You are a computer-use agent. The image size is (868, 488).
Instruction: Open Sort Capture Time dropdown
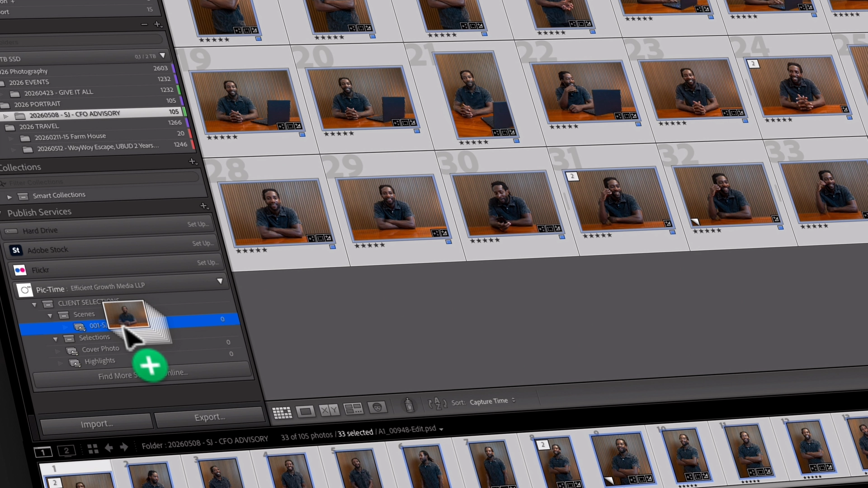tap(492, 401)
